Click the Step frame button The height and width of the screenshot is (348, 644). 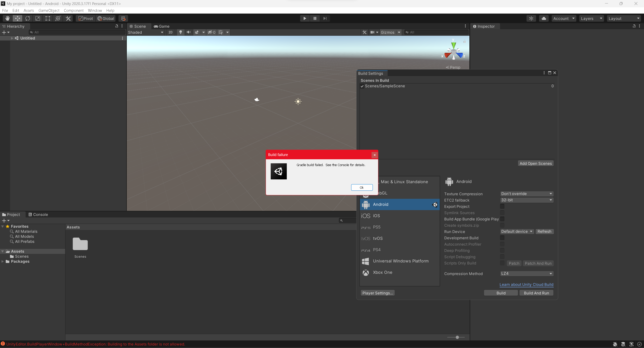(x=325, y=18)
